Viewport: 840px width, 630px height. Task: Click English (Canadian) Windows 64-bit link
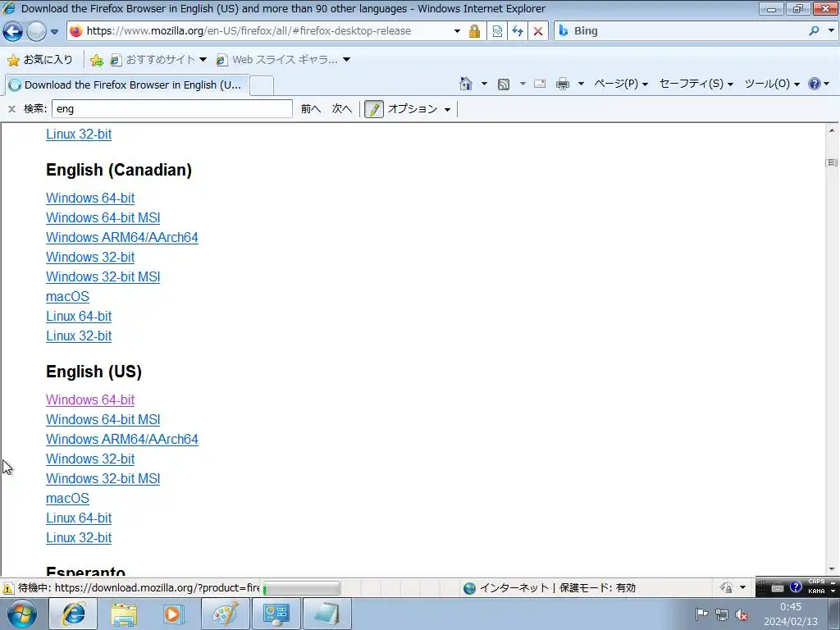90,199
